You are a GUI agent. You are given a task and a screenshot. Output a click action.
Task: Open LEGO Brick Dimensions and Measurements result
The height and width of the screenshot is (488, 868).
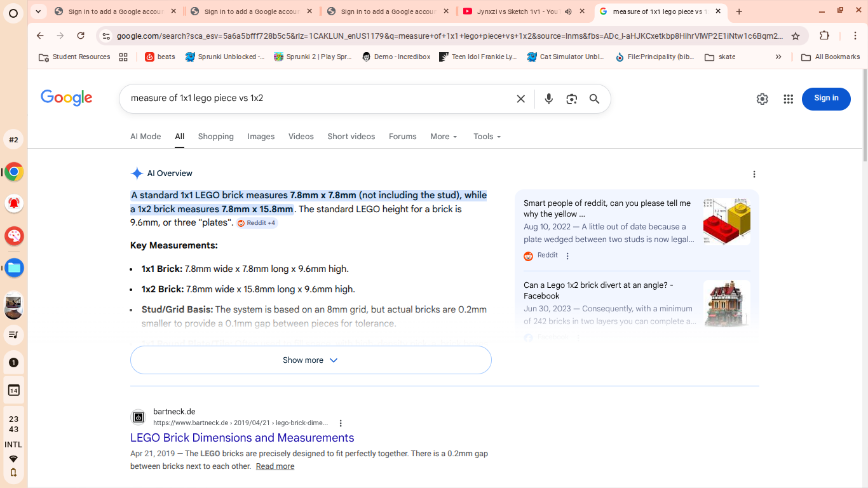(242, 438)
